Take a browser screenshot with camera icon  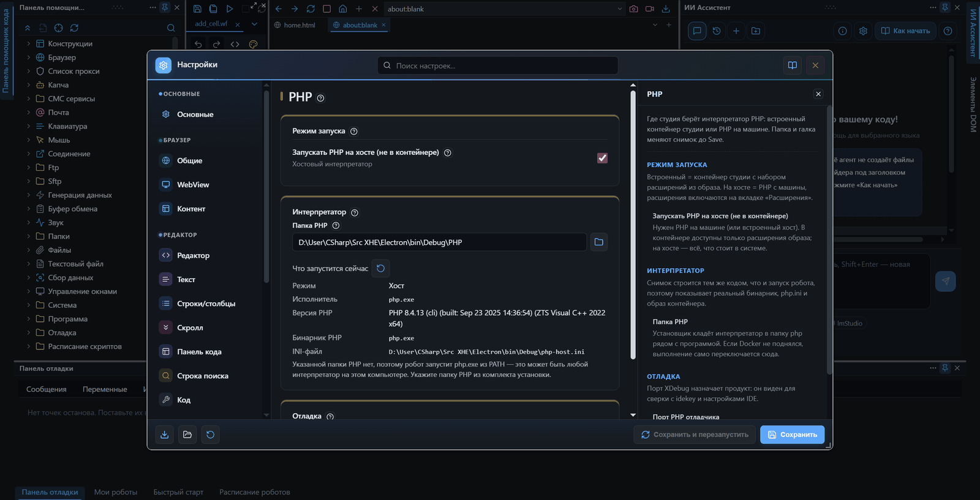pyautogui.click(x=634, y=9)
